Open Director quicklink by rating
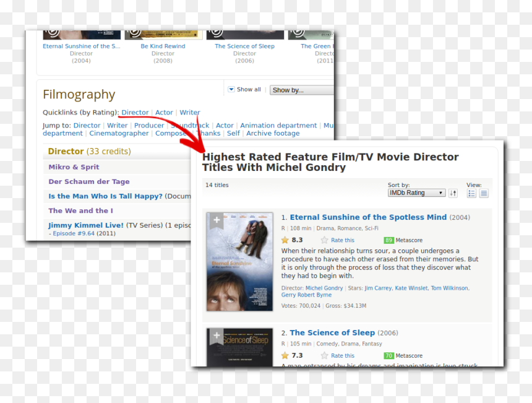Viewport: 532px width, 403px height. pyautogui.click(x=135, y=113)
